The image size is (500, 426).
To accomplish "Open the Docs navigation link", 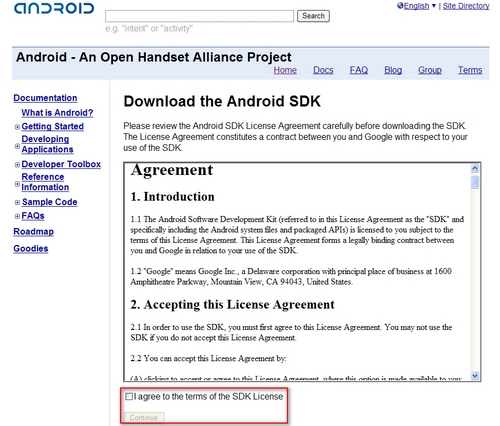I will [323, 70].
